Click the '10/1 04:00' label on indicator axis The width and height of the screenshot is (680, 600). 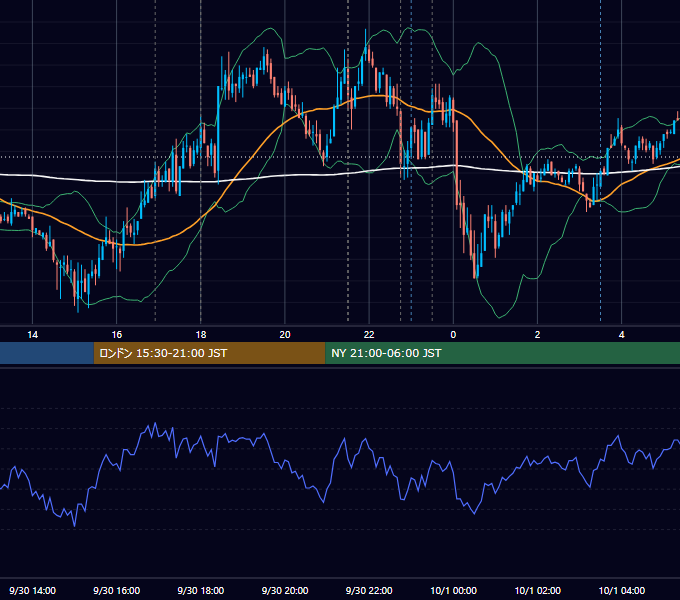coord(621,590)
